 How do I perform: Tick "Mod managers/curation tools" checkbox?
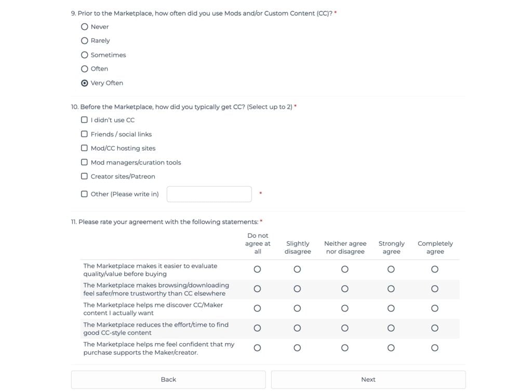(84, 162)
